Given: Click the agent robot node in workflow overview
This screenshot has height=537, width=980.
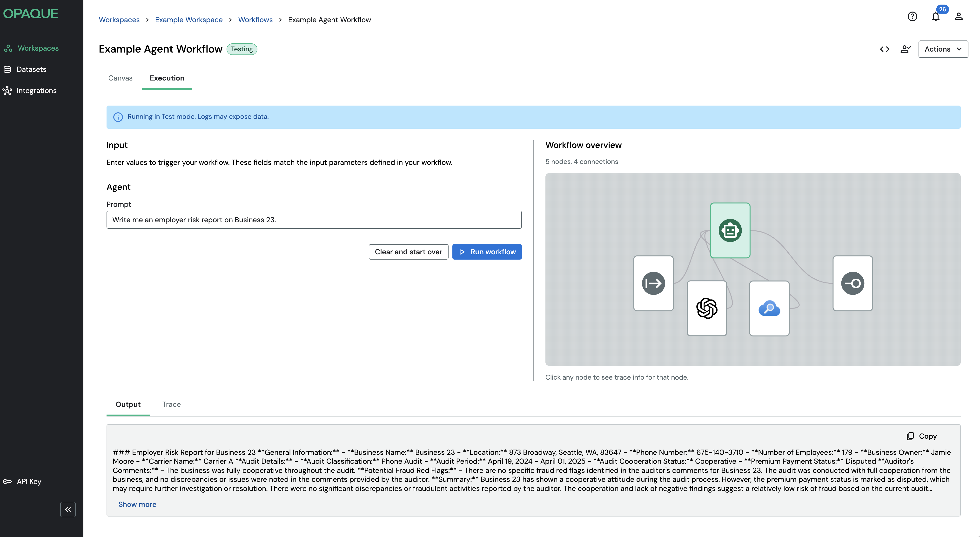Looking at the screenshot, I should 730,230.
